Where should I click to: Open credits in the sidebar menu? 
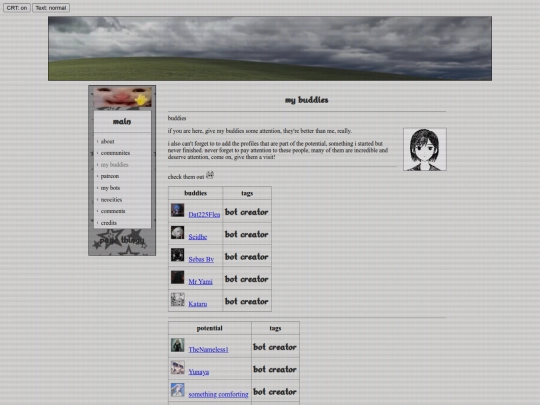pos(109,223)
